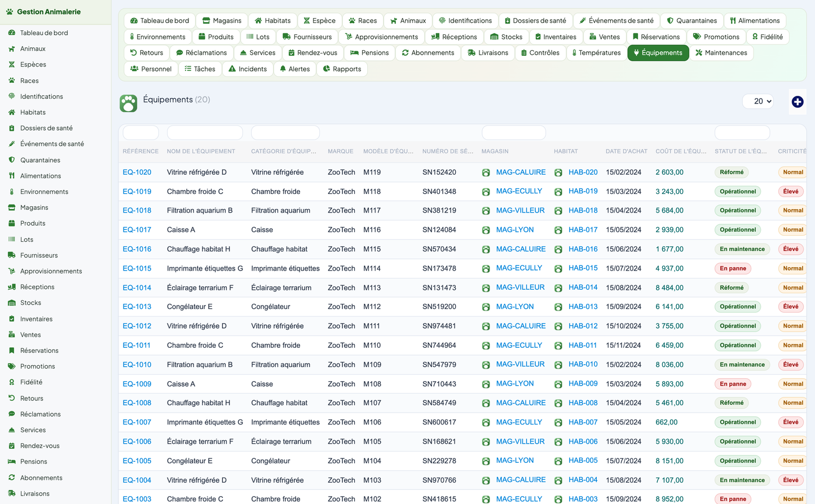Open the Statut de l'équipement filter field
815x504 pixels.
(742, 132)
